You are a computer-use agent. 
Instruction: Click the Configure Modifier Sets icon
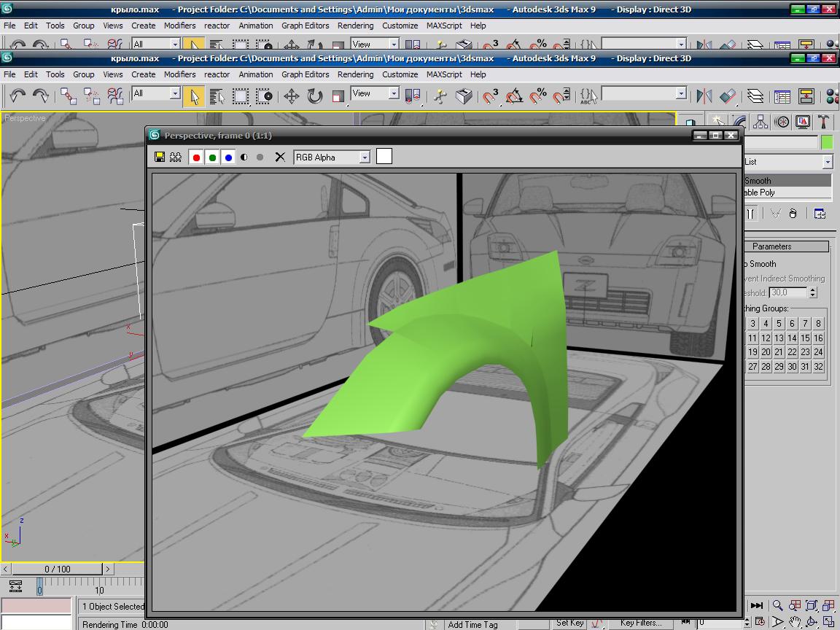820,213
